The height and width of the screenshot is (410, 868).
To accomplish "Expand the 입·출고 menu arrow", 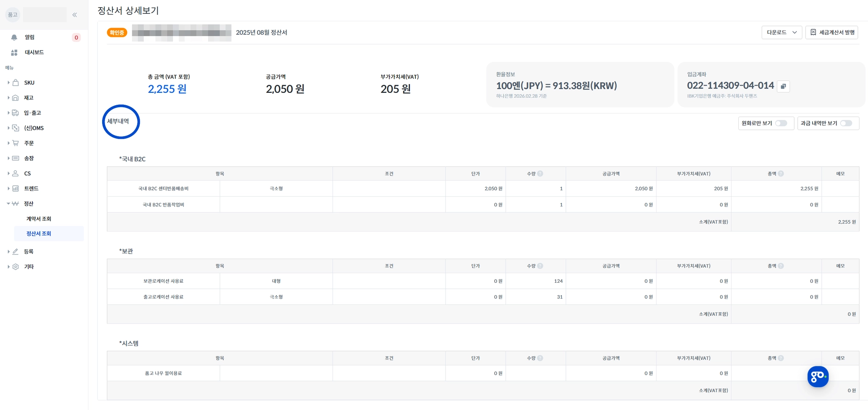I will [x=8, y=113].
